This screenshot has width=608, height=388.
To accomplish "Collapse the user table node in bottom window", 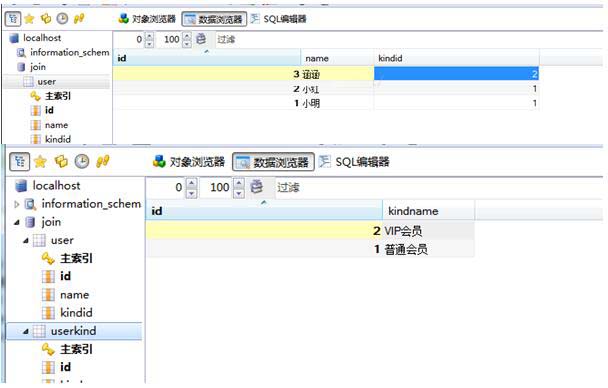I will pyautogui.click(x=26, y=241).
